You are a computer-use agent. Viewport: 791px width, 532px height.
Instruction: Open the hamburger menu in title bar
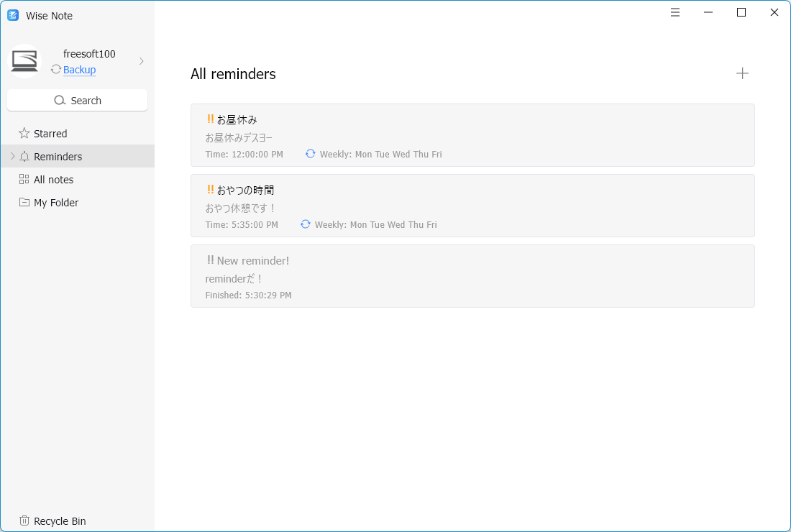(675, 12)
